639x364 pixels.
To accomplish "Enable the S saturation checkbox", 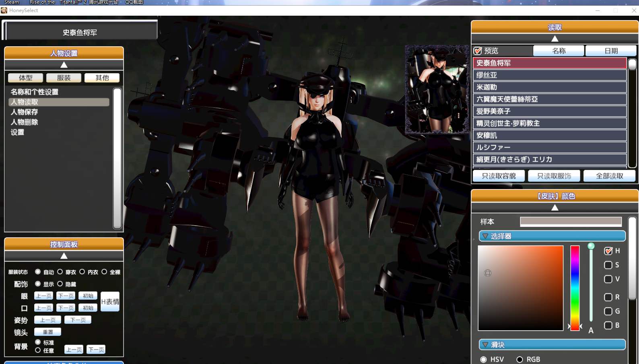I will point(608,265).
